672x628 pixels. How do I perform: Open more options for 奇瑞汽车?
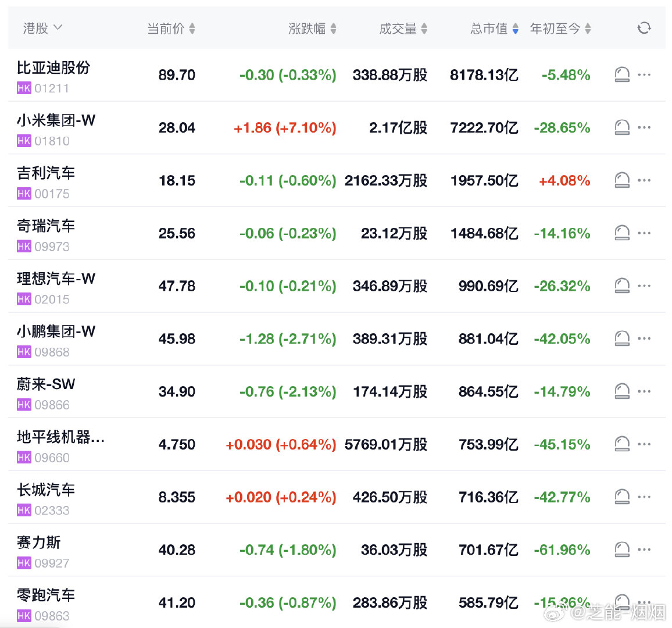(x=644, y=233)
